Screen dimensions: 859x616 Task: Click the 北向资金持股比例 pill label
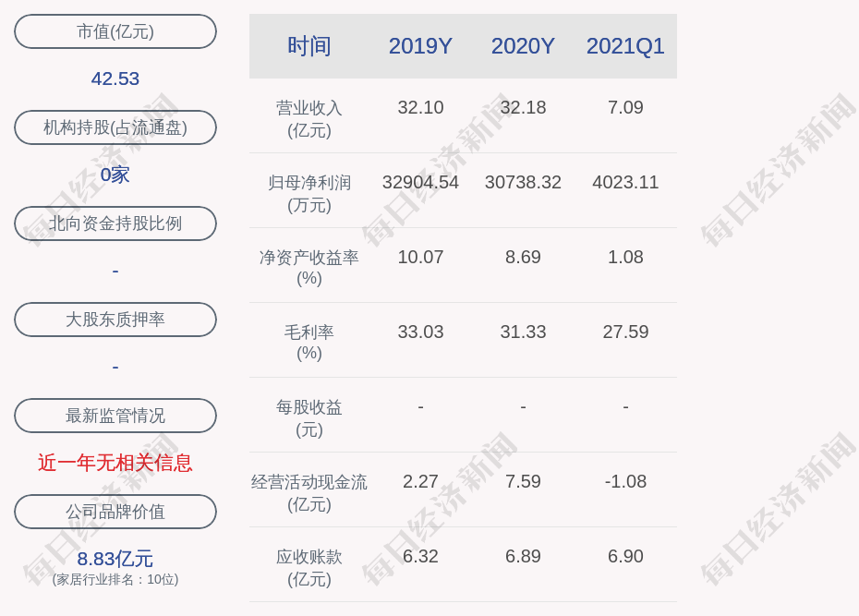(x=115, y=223)
